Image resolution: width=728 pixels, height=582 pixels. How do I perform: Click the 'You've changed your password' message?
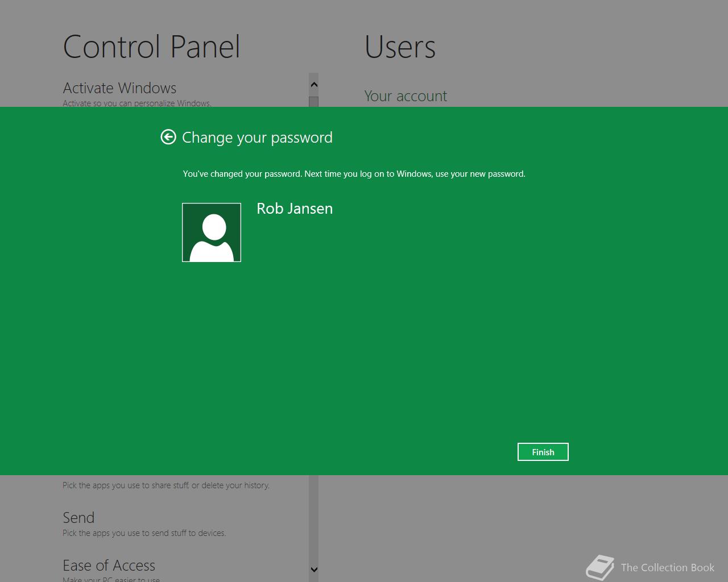coord(354,174)
